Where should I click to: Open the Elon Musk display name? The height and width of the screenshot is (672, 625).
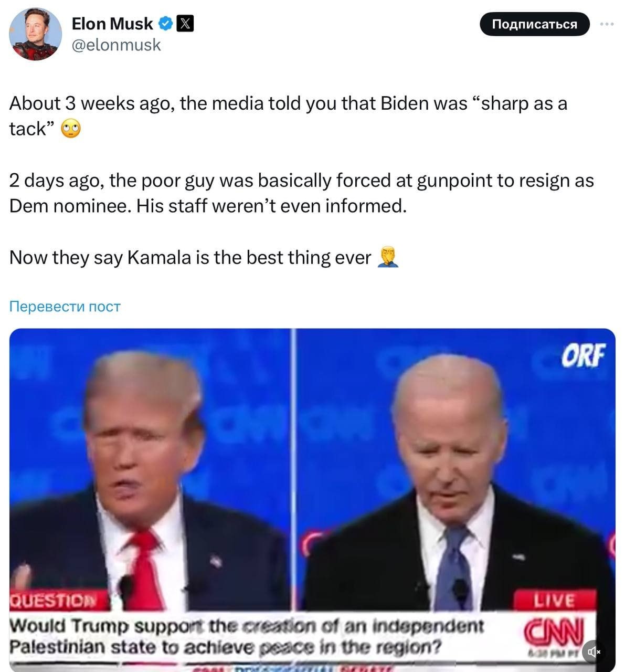coord(112,24)
